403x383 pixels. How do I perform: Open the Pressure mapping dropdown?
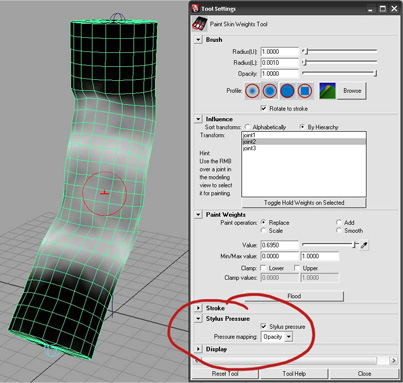[289, 337]
